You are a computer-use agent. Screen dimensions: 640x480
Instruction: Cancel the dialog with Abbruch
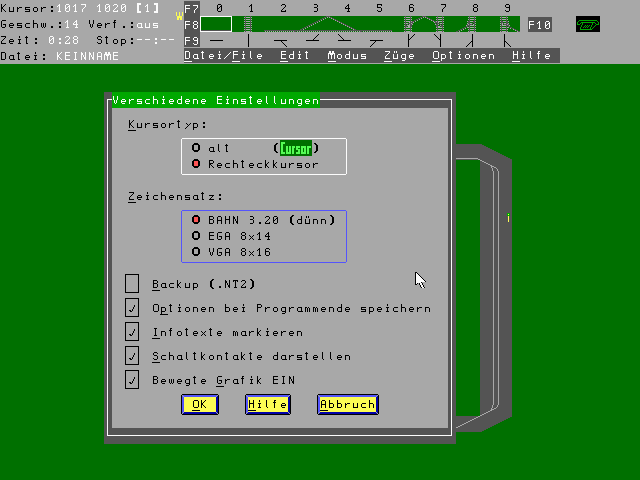(347, 404)
